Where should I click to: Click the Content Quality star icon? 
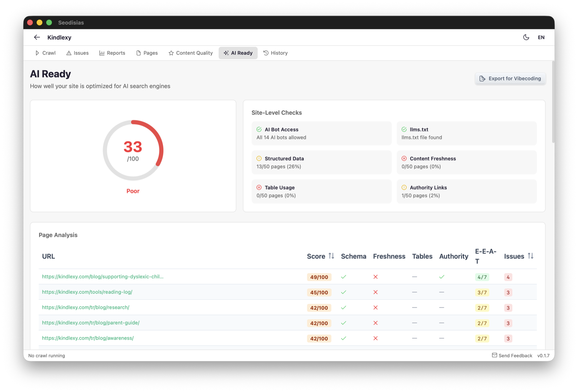coord(171,53)
